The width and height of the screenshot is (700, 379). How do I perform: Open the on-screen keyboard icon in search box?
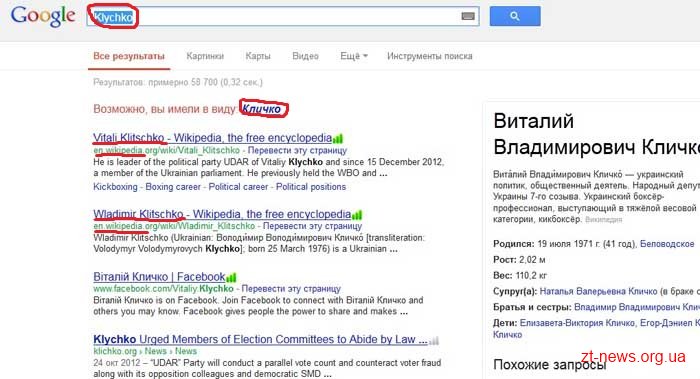click(467, 17)
